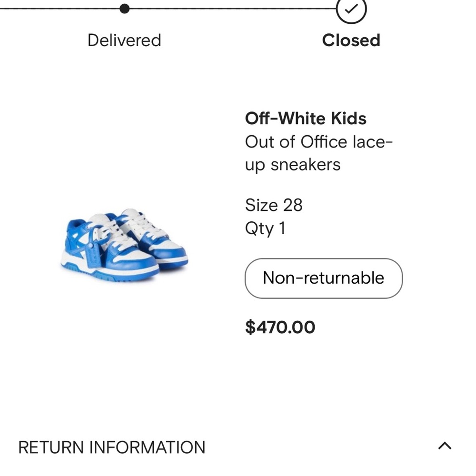Select the Delivered status label
Screen dimensions: 476x476
point(124,40)
